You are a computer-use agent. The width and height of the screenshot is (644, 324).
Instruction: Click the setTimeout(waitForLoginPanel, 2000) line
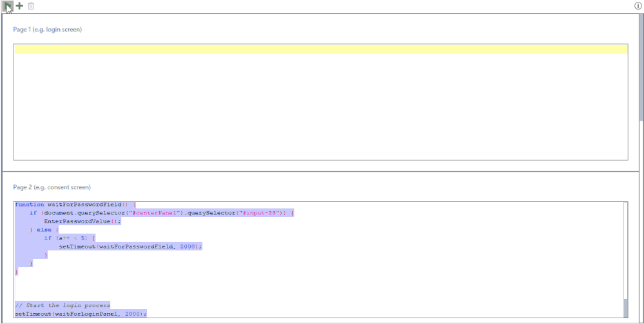coord(81,314)
